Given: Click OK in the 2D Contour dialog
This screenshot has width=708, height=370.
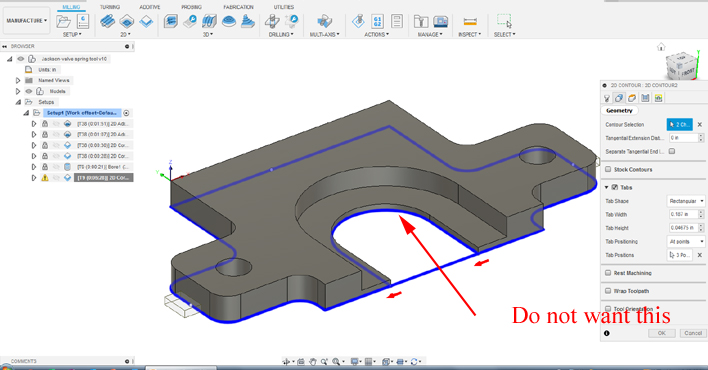Looking at the screenshot, I should (x=661, y=333).
